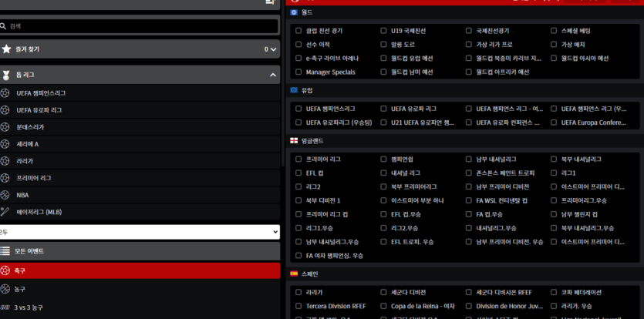
Task: Collapse the 톱 리그 section chevron
Action: (x=273, y=76)
